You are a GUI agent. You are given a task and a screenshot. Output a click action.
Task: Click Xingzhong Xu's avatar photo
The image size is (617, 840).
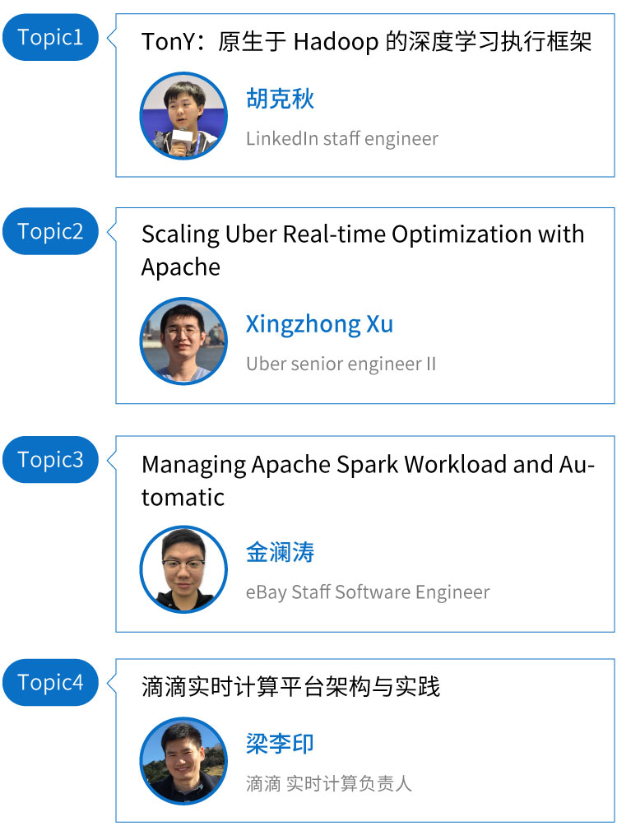[183, 341]
